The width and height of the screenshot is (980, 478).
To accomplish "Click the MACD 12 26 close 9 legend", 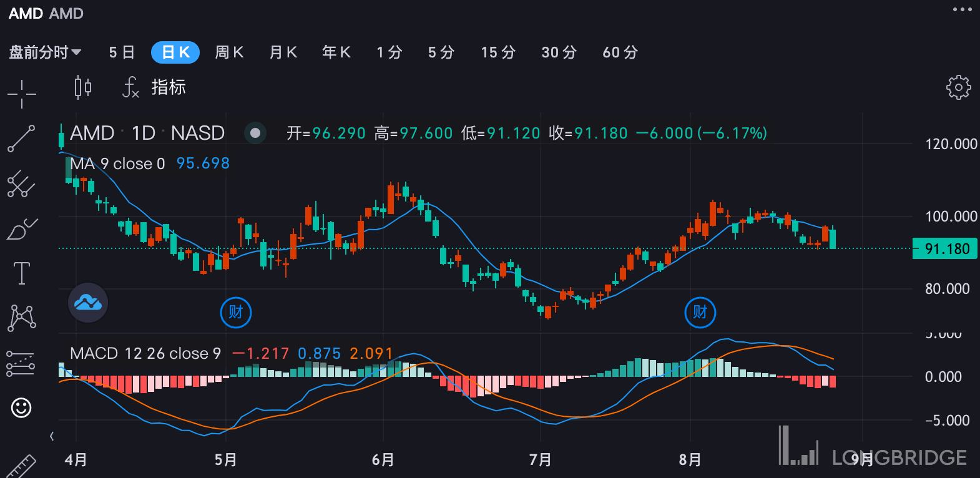I will [145, 353].
